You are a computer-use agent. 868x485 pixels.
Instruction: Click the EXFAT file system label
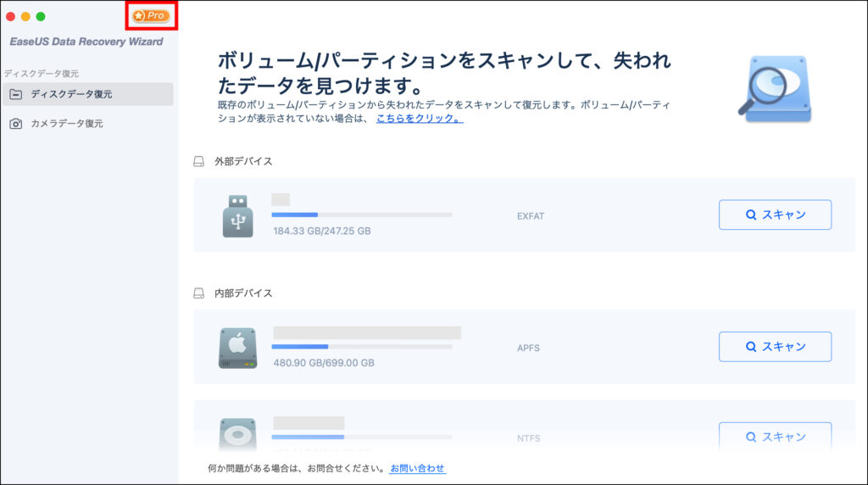tap(531, 216)
